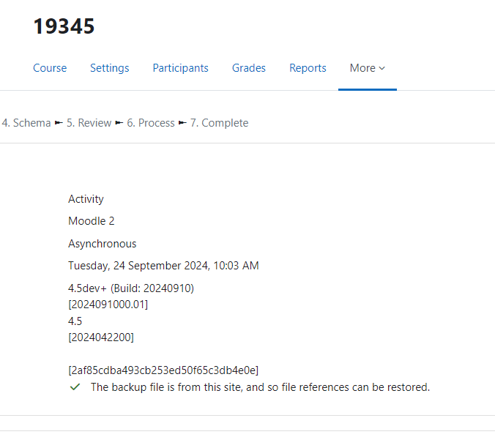Click the 6. Process step
Screen dimensions: 495x448
(151, 123)
